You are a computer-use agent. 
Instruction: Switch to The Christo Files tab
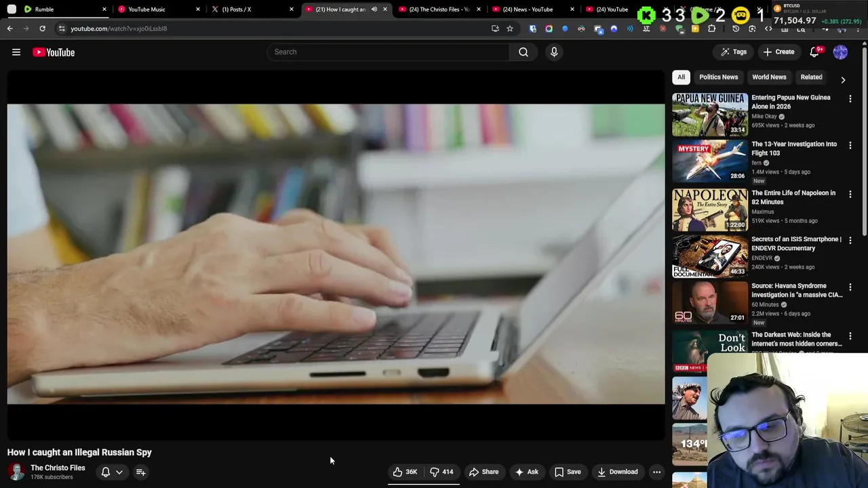[x=439, y=9]
